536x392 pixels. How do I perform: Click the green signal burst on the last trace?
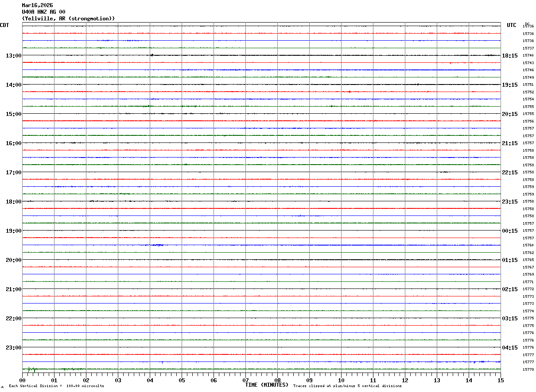click(x=31, y=369)
